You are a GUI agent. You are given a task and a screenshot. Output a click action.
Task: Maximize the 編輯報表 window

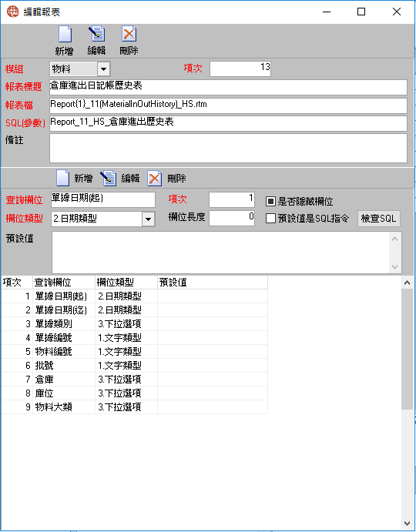tap(361, 12)
